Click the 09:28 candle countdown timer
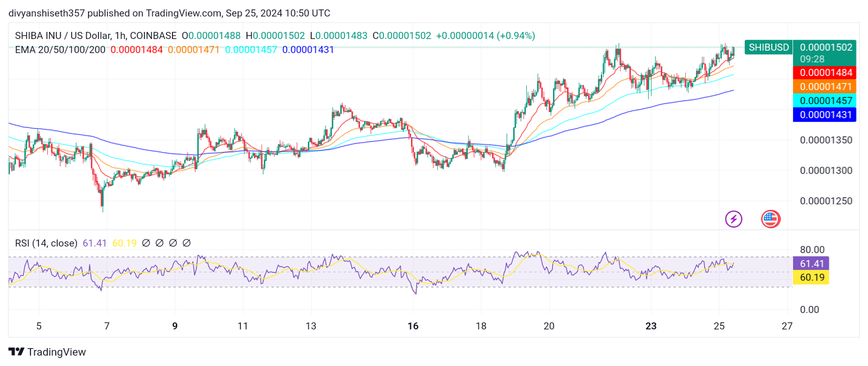The image size is (868, 366). point(812,59)
